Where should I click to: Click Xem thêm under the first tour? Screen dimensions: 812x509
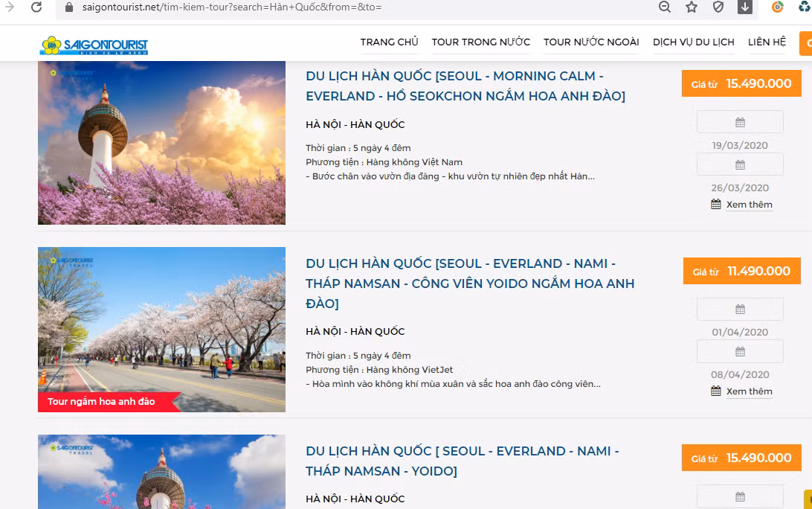tap(749, 204)
